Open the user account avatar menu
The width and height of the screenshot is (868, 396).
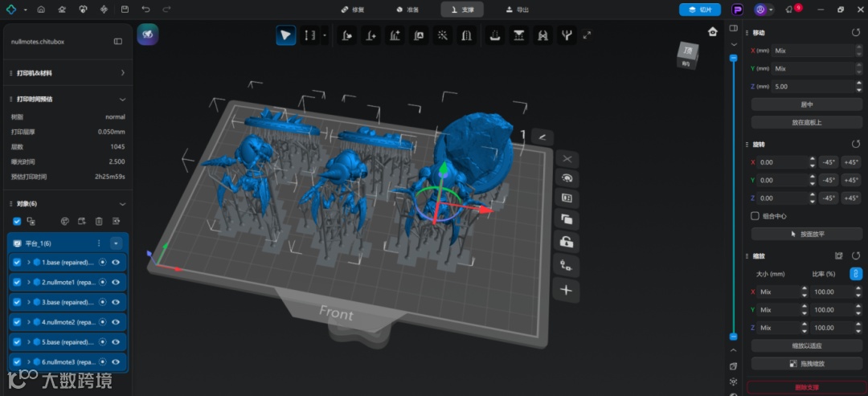point(760,10)
